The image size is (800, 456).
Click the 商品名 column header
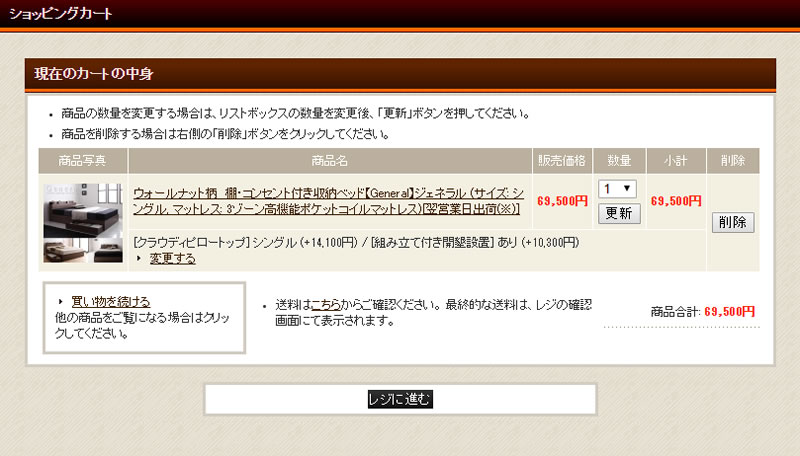pos(330,161)
